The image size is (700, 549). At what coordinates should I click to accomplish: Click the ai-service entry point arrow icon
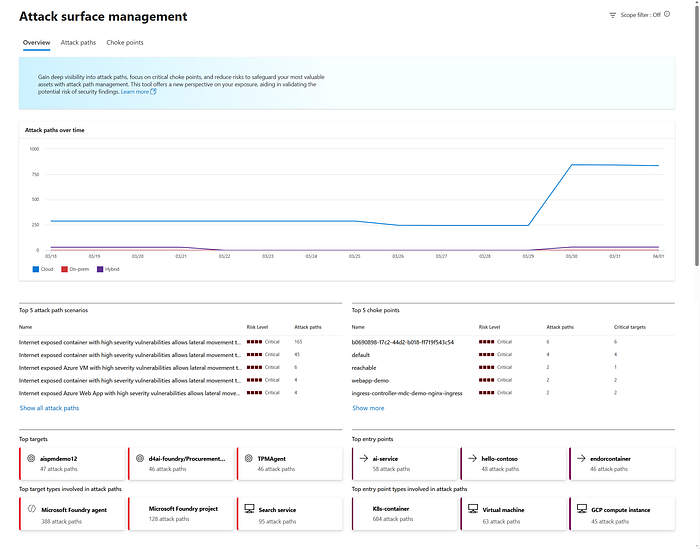[364, 458]
